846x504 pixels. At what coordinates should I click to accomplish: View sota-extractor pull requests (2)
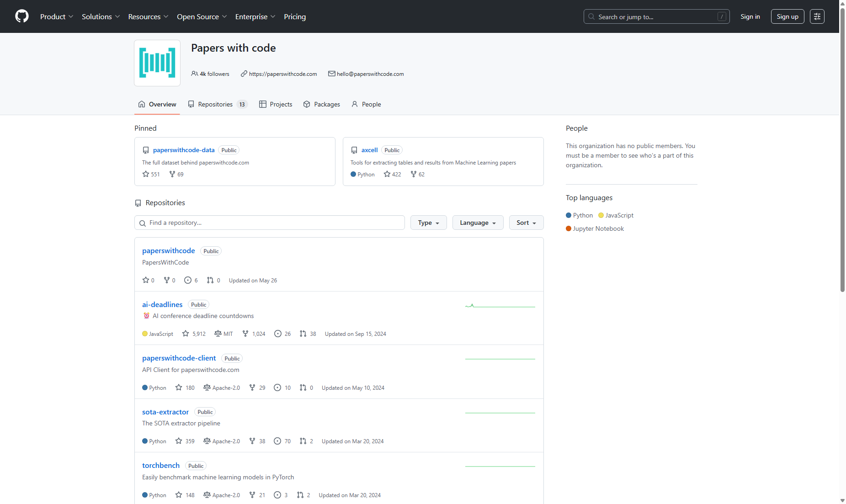coord(306,441)
